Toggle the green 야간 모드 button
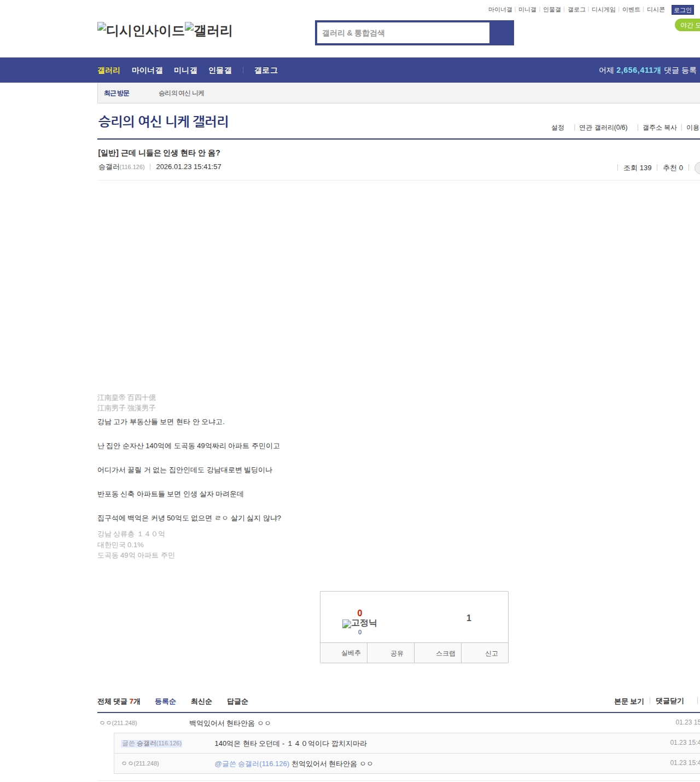Screen dimensions: 700x782 [x=688, y=25]
